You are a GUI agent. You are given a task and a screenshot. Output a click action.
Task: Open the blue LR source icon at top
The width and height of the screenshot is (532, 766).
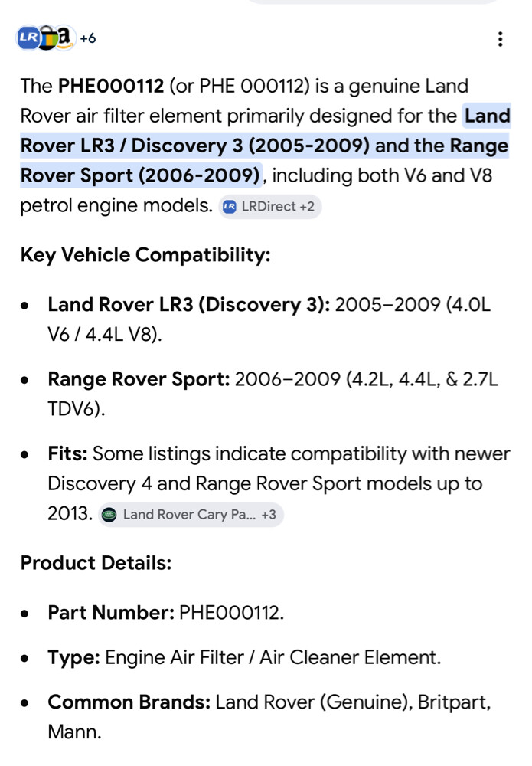click(x=28, y=38)
